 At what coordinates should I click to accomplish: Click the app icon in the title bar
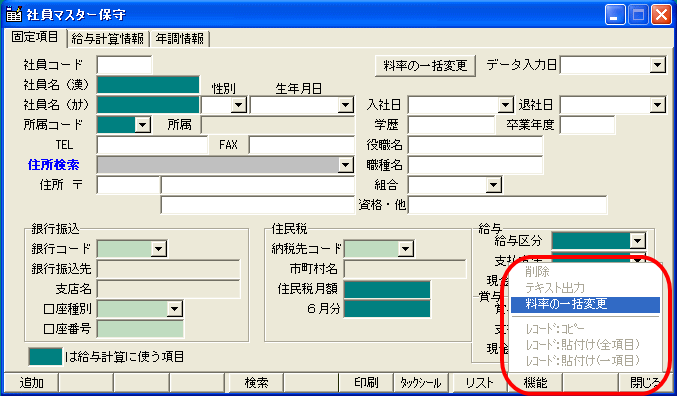click(x=14, y=14)
